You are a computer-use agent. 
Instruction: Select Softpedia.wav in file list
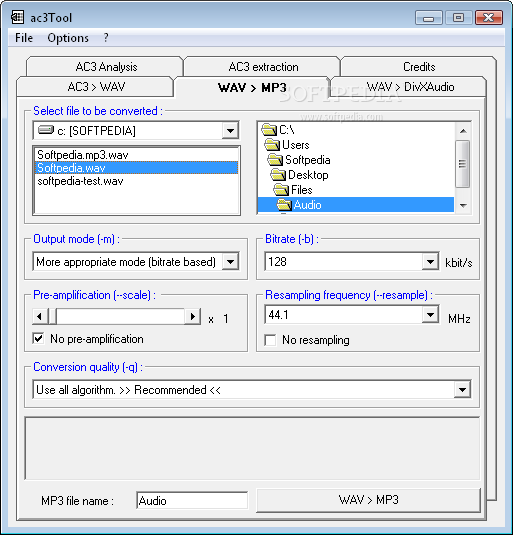136,168
